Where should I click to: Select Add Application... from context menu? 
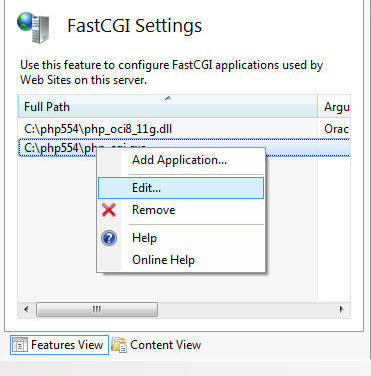179,160
